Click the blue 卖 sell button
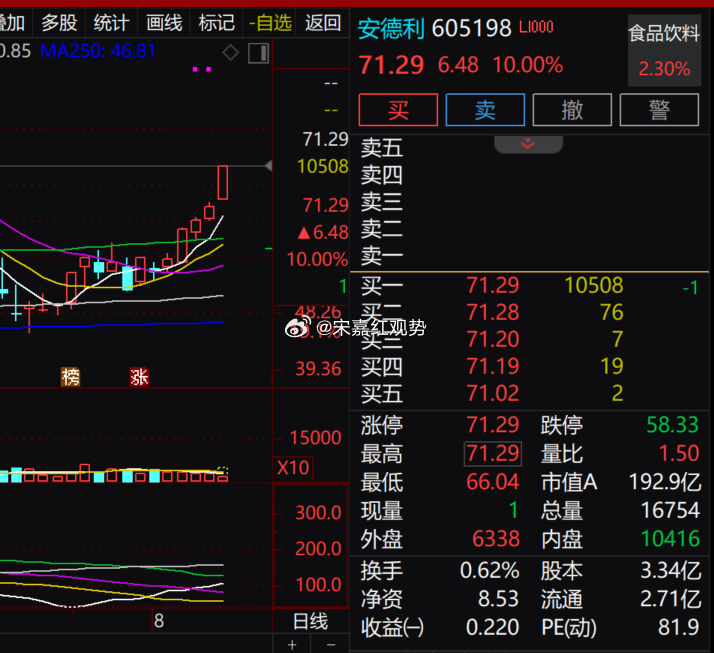This screenshot has height=653, width=714. point(485,110)
